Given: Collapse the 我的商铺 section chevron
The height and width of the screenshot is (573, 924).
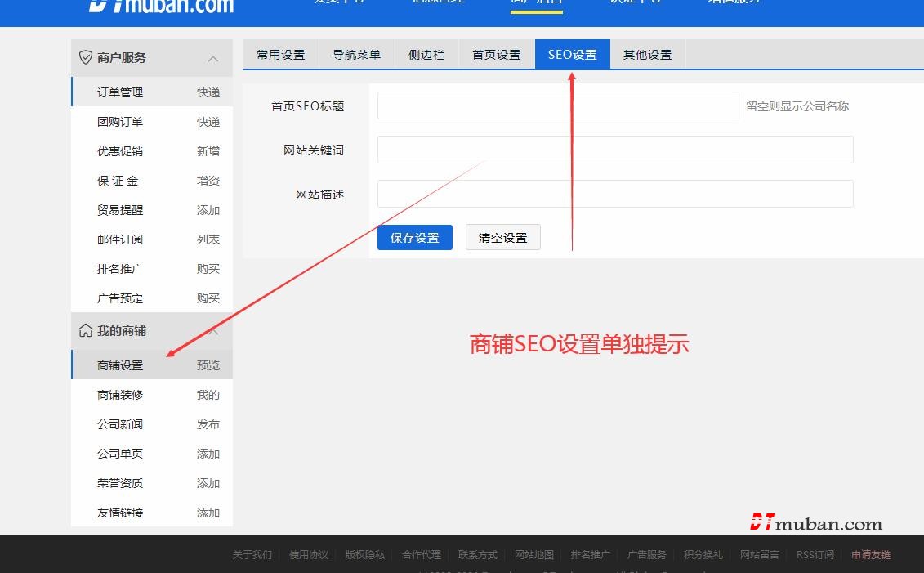Looking at the screenshot, I should (213, 331).
